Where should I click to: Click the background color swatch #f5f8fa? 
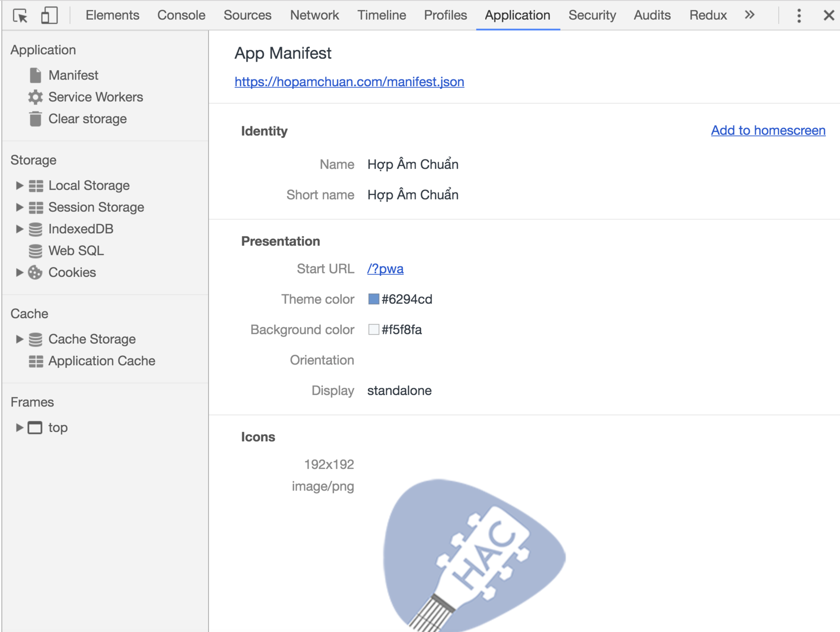click(x=373, y=330)
